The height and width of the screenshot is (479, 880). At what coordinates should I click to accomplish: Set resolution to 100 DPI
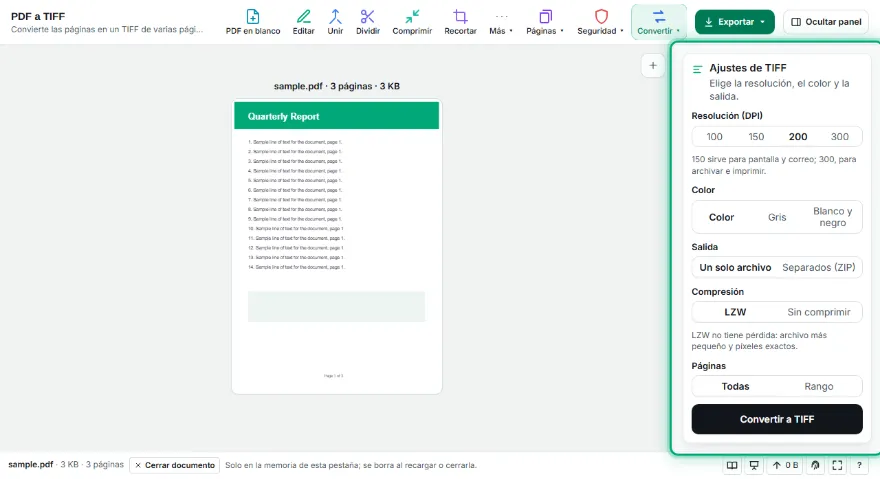(x=714, y=136)
